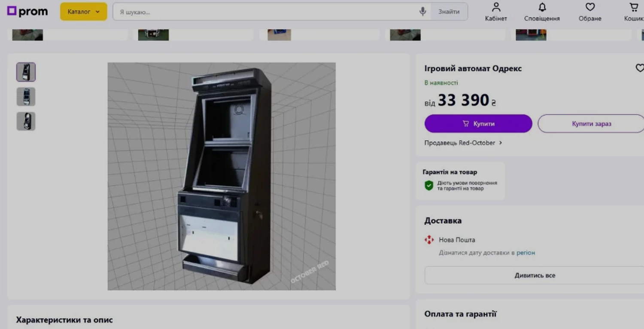
Task: Select second product thumbnail
Action: pos(26,97)
